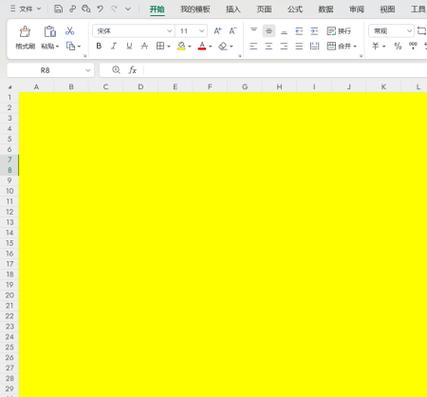This screenshot has width=427, height=397.
Task: Click the decrease indent icon
Action: click(299, 31)
